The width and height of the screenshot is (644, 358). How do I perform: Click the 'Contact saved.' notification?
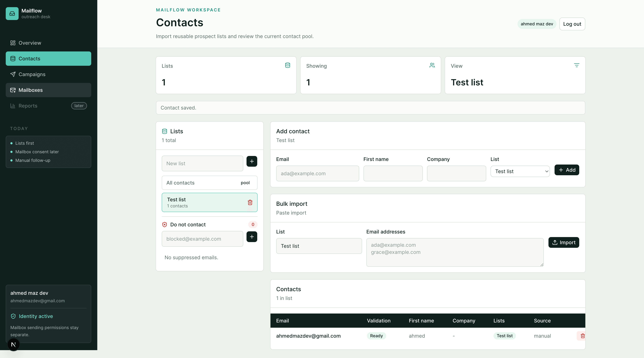(370, 108)
